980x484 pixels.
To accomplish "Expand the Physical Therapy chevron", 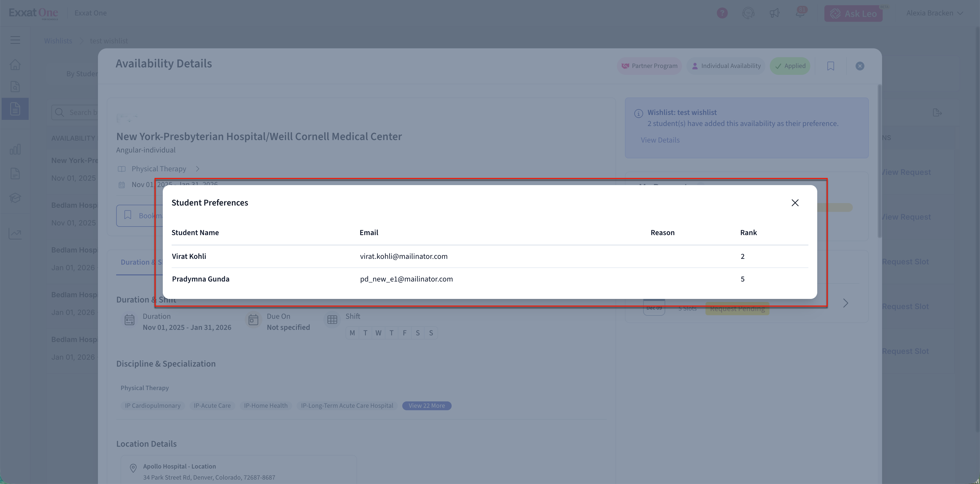I will (x=198, y=169).
